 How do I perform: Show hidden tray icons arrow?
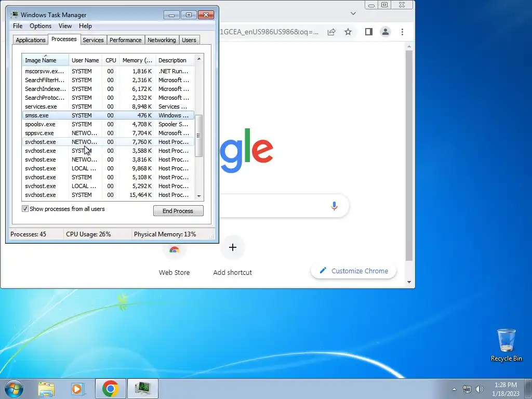pos(454,389)
